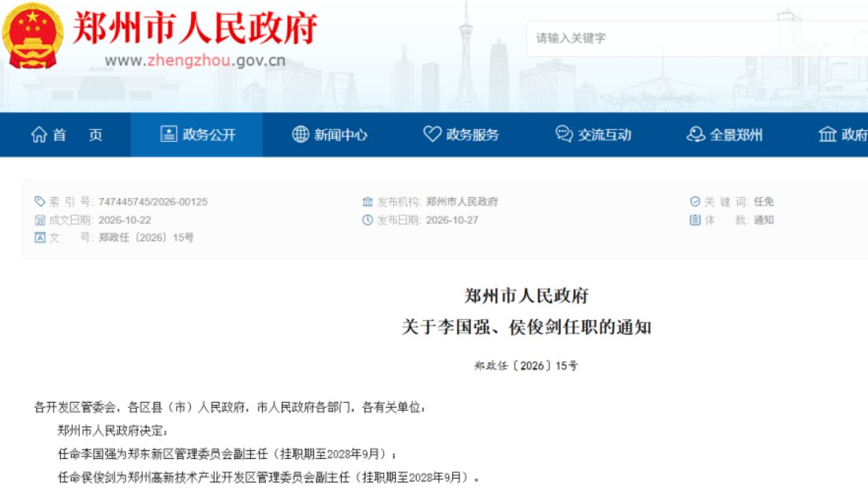
Task: Open the 政务服务 menu item
Action: (461, 135)
